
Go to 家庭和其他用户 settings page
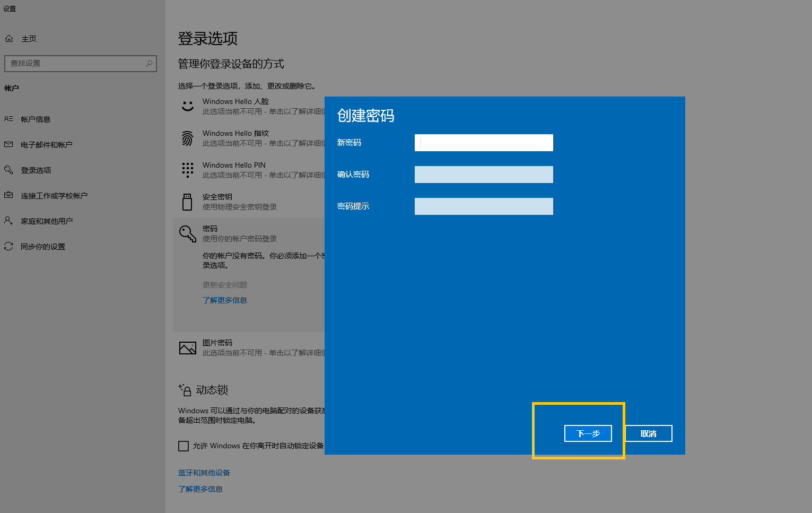click(46, 221)
